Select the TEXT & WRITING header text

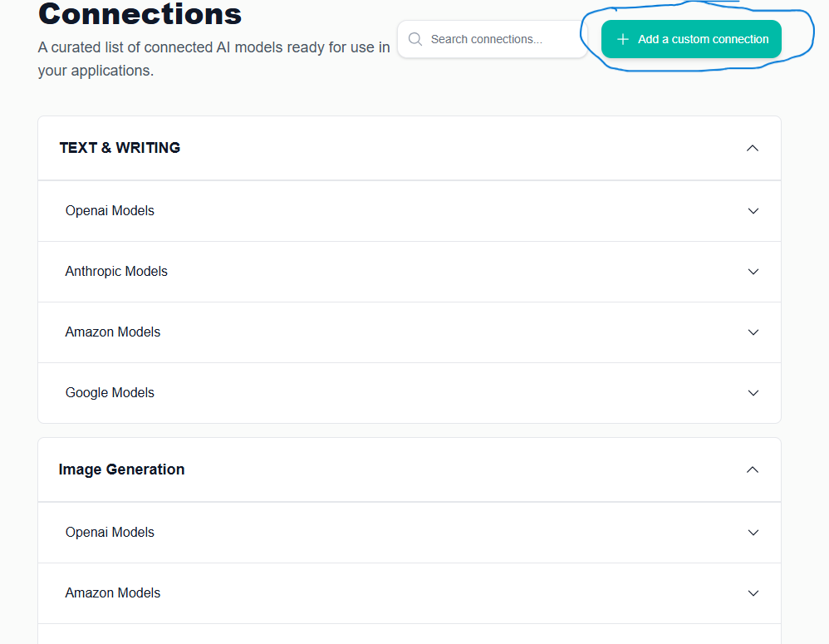click(x=120, y=148)
